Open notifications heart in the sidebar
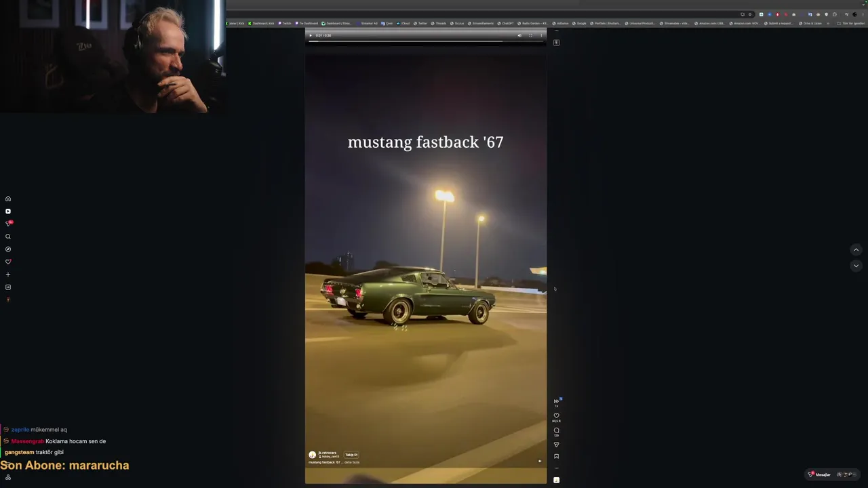This screenshot has width=868, height=488. (x=8, y=262)
